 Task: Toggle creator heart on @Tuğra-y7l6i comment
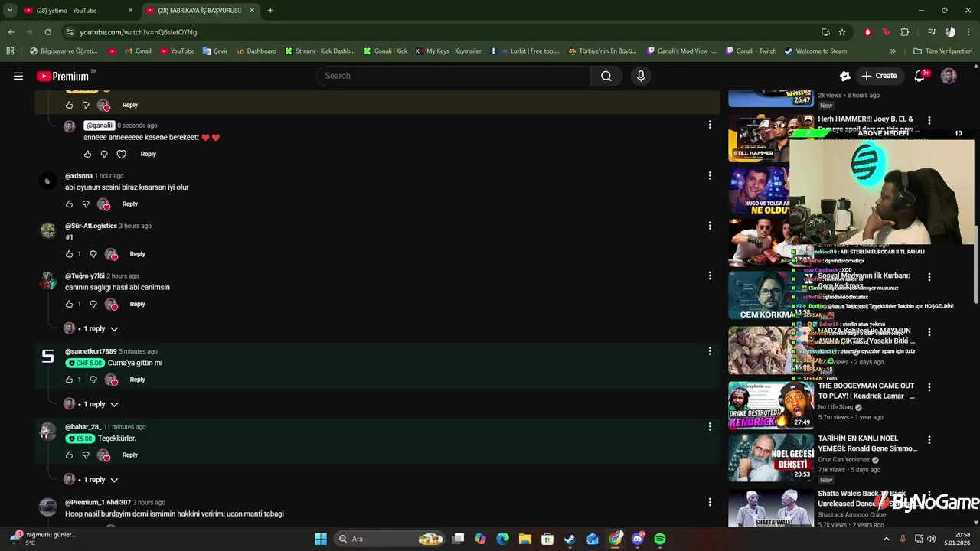[112, 305]
